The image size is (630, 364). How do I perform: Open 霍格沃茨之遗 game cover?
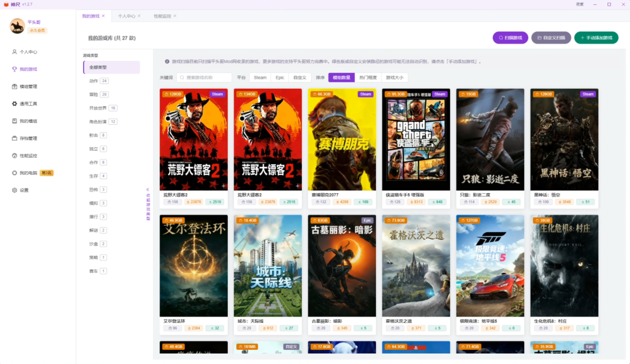click(416, 266)
